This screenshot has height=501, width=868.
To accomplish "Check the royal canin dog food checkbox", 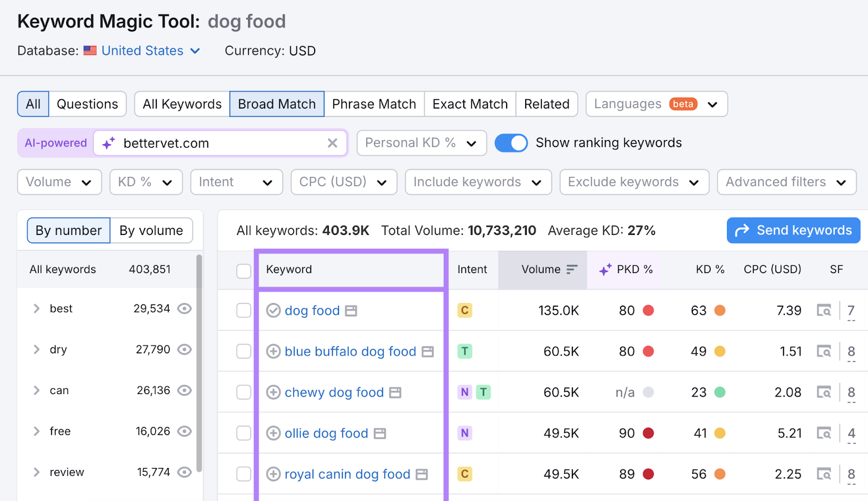I will (x=244, y=474).
